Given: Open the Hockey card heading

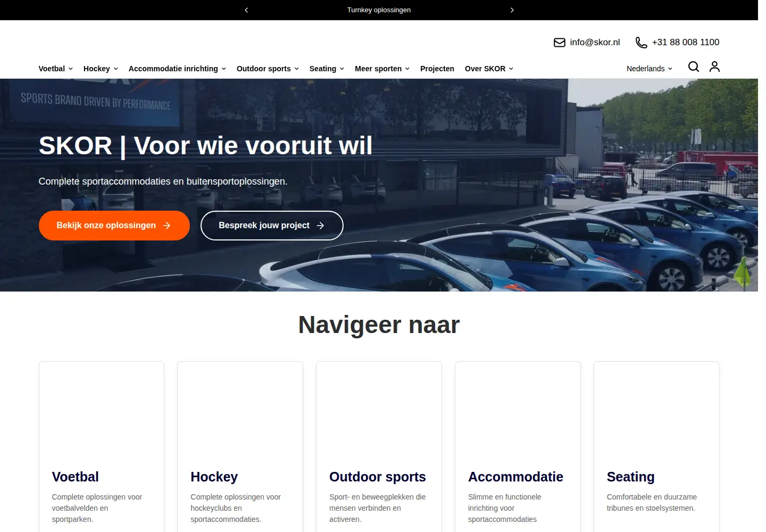Looking at the screenshot, I should (214, 477).
